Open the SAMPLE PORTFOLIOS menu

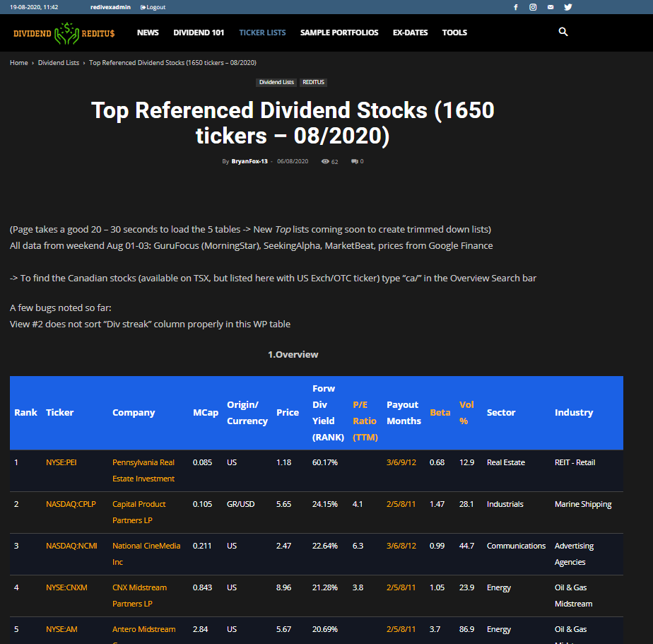click(x=339, y=33)
